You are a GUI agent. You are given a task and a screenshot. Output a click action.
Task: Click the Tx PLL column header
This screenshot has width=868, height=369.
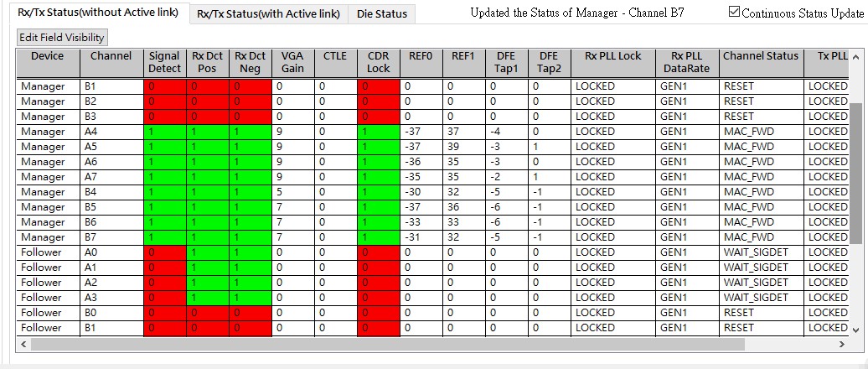pos(826,63)
